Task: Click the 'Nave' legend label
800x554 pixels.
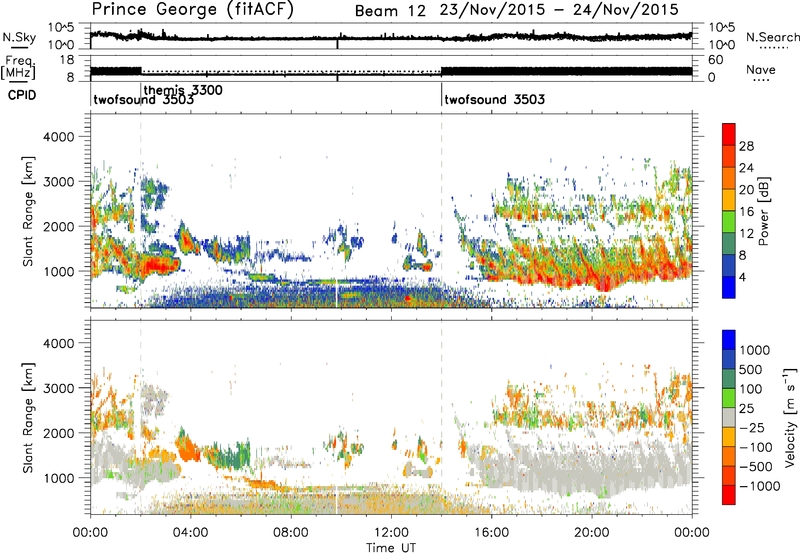Action: click(x=761, y=70)
